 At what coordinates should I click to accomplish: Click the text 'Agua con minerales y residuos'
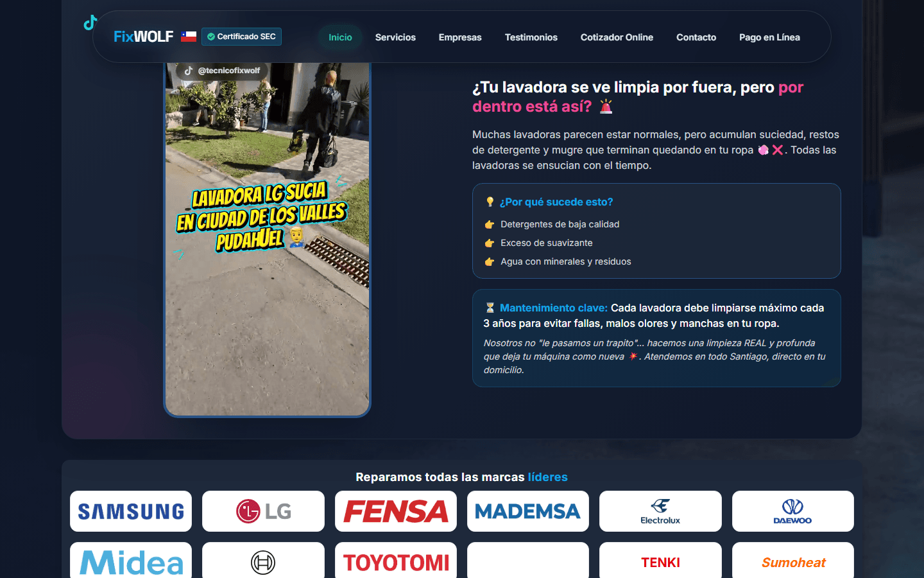click(566, 261)
